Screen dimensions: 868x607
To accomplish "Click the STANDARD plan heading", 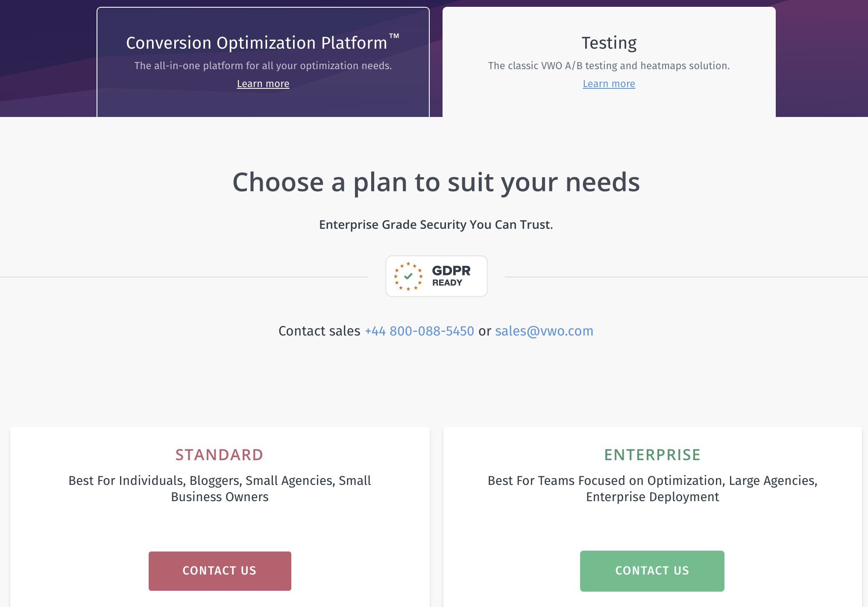I will [x=220, y=455].
